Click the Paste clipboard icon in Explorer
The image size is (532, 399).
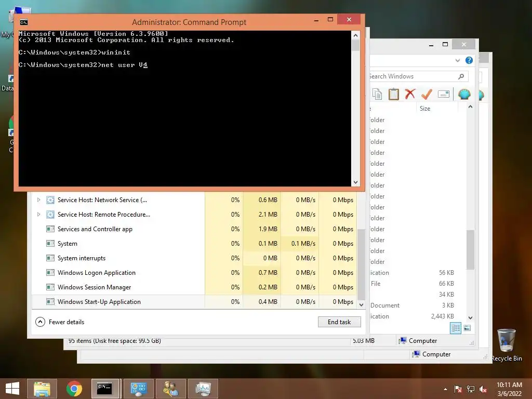394,94
